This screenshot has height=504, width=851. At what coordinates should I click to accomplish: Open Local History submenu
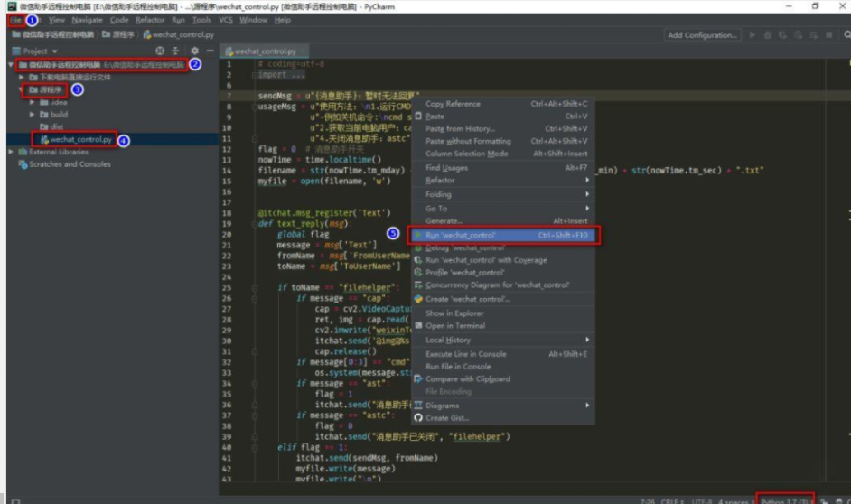pyautogui.click(x=504, y=340)
